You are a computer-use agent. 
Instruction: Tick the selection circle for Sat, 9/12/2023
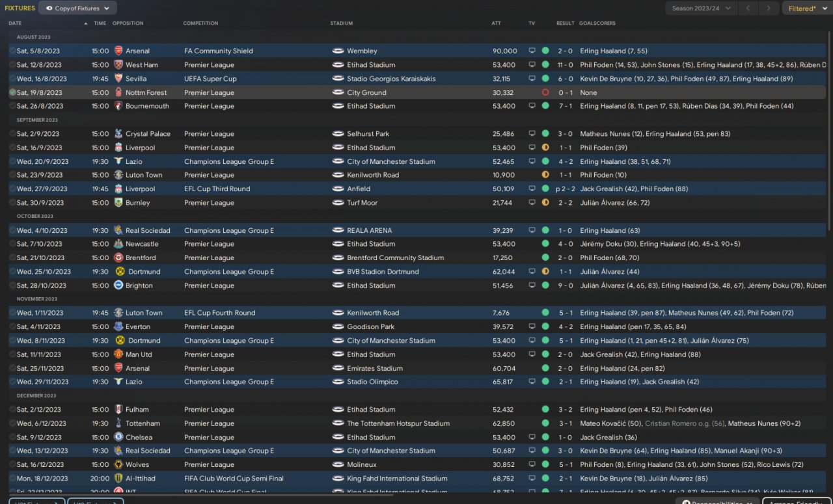[12, 438]
